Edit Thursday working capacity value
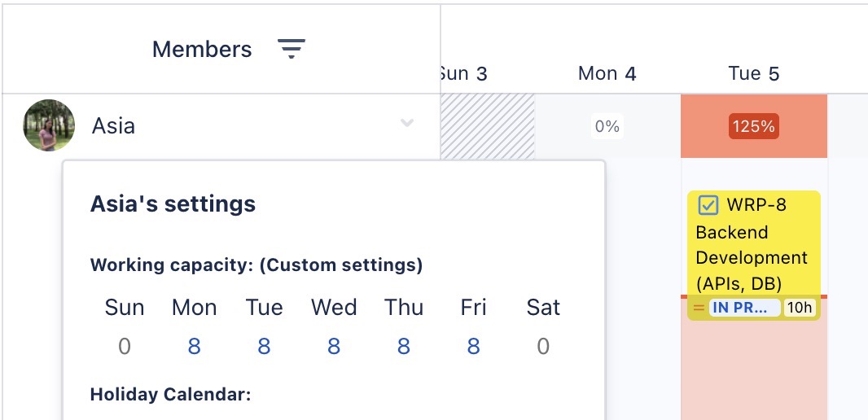Image resolution: width=868 pixels, height=420 pixels. (404, 347)
